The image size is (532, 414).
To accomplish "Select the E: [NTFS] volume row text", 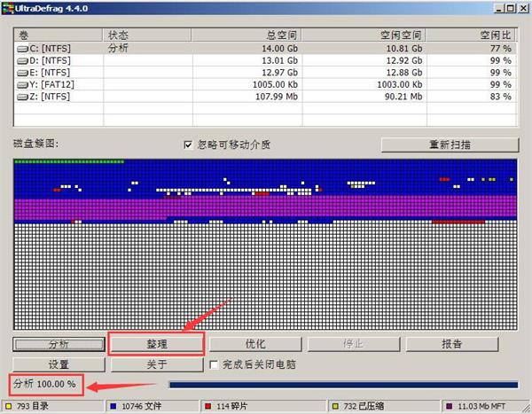I will pos(50,73).
